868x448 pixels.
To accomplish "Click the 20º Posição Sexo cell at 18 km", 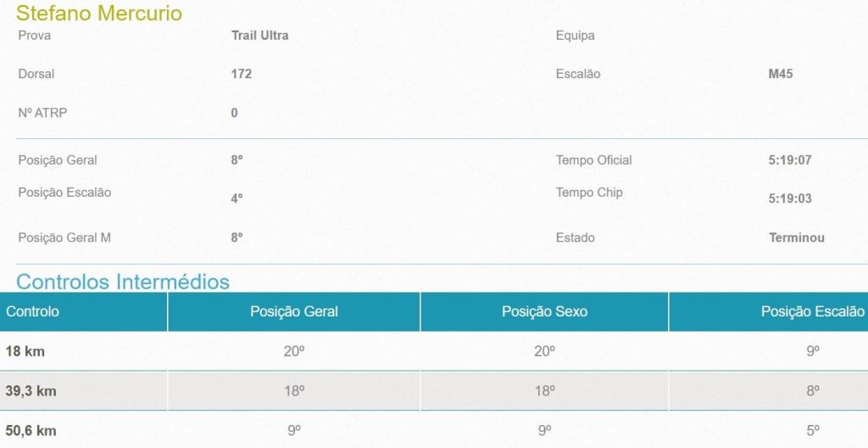I will coord(544,350).
